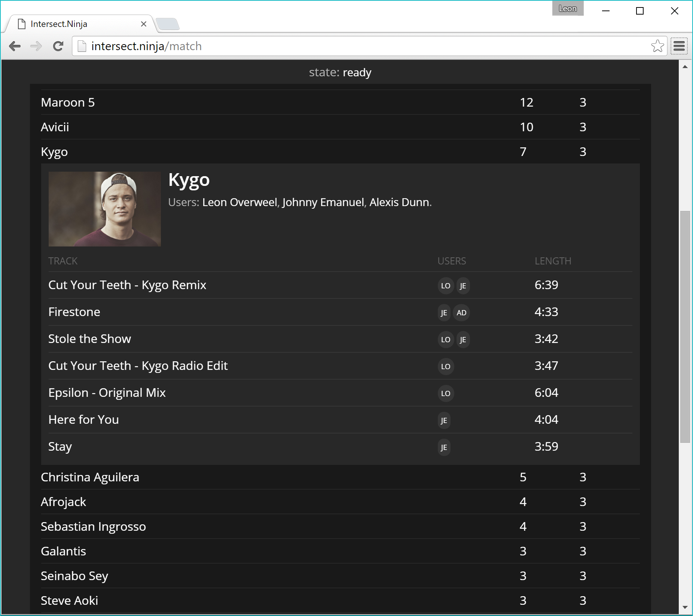Click the track Cut Your Teeth - Kygo Radio Edit
Image resolution: width=693 pixels, height=616 pixels.
138,366
